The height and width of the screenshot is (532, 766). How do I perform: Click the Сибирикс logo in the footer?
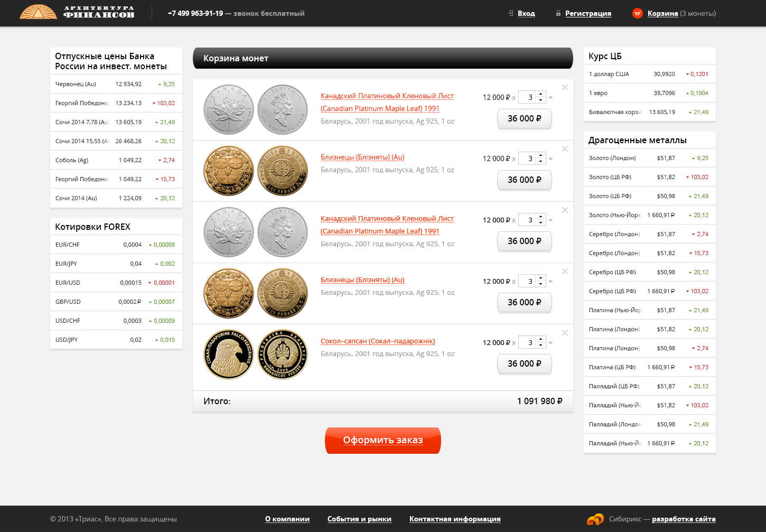595,519
